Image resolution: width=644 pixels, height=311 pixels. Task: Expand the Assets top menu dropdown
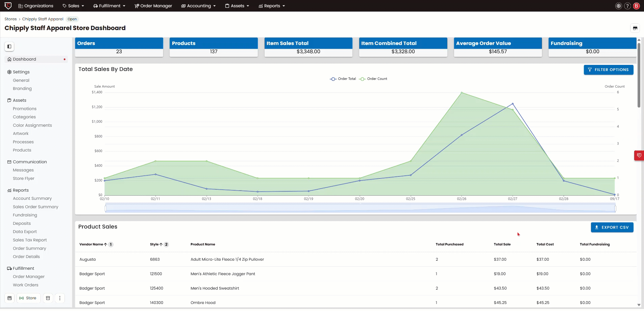[237, 6]
